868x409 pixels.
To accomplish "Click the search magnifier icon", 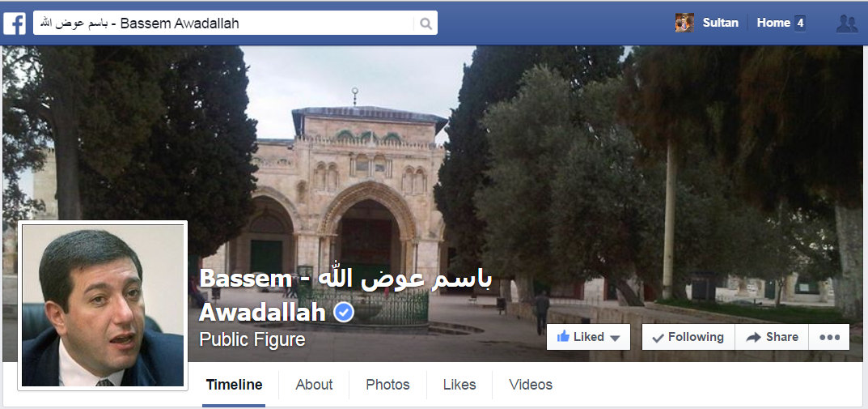I will pos(426,23).
